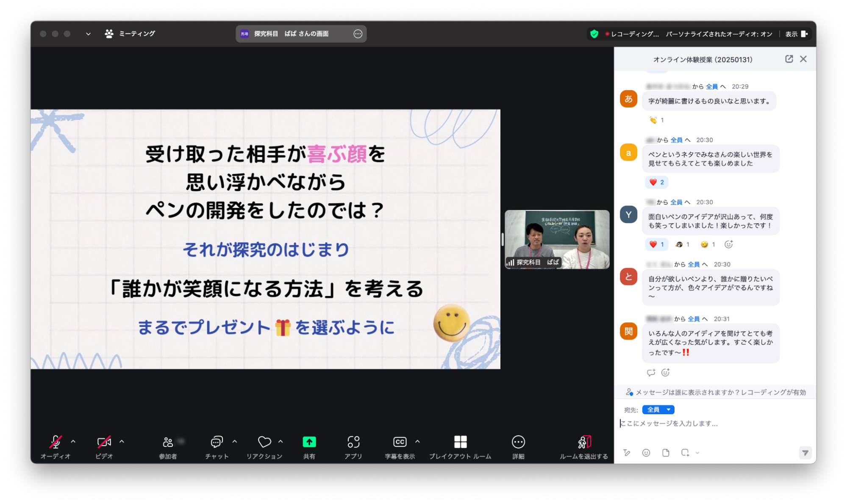The height and width of the screenshot is (504, 847).
Task: Click the ミーティング icon in title bar
Action: 109,34
